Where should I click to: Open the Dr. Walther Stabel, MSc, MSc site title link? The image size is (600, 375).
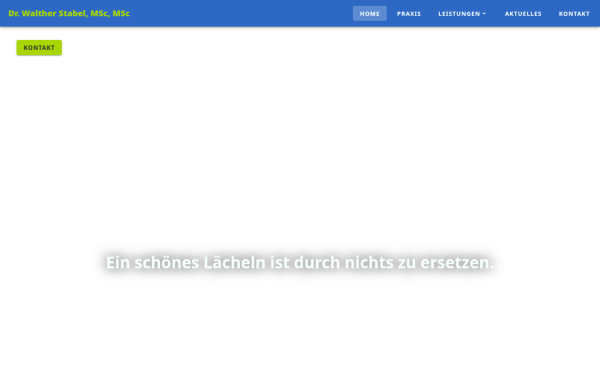[69, 13]
